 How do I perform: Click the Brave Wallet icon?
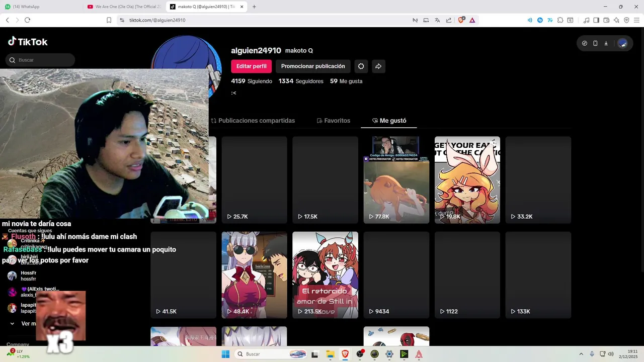coord(606,20)
